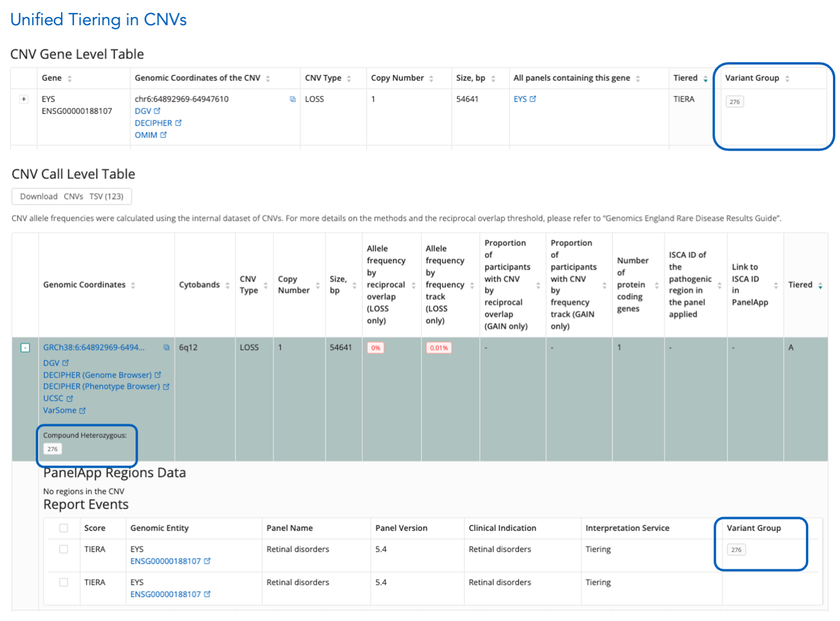Sort Gene table by Variant Group
This screenshot has height=621, width=840.
click(787, 79)
